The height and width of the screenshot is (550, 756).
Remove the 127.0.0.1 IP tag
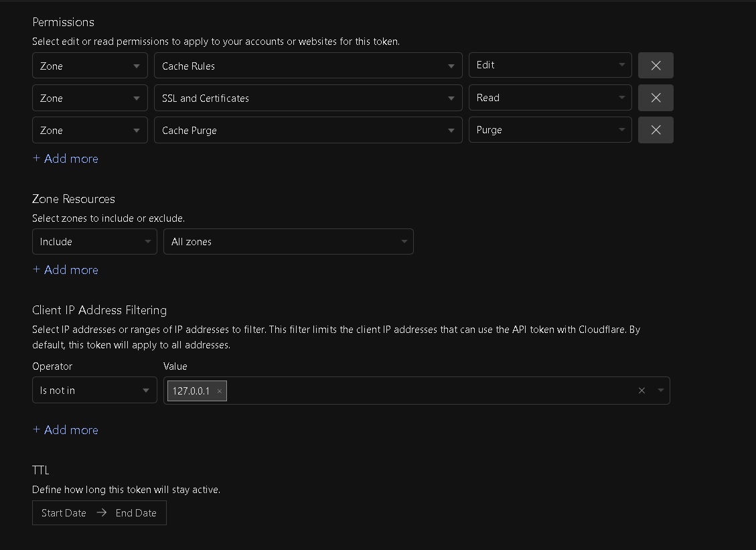[x=219, y=391]
